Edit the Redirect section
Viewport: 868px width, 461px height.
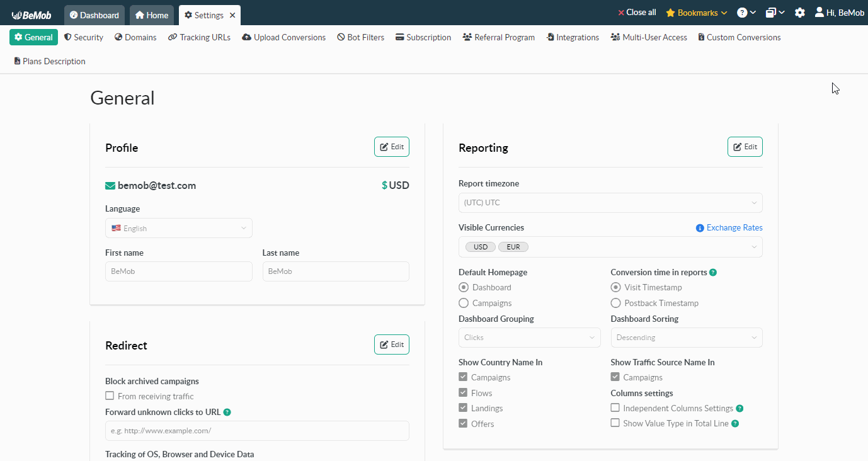392,344
